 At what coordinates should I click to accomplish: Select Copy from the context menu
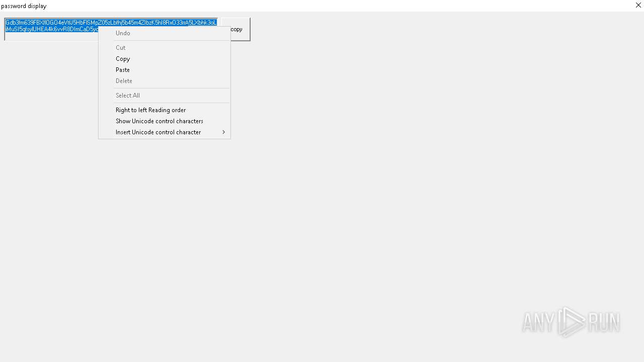coord(165,59)
